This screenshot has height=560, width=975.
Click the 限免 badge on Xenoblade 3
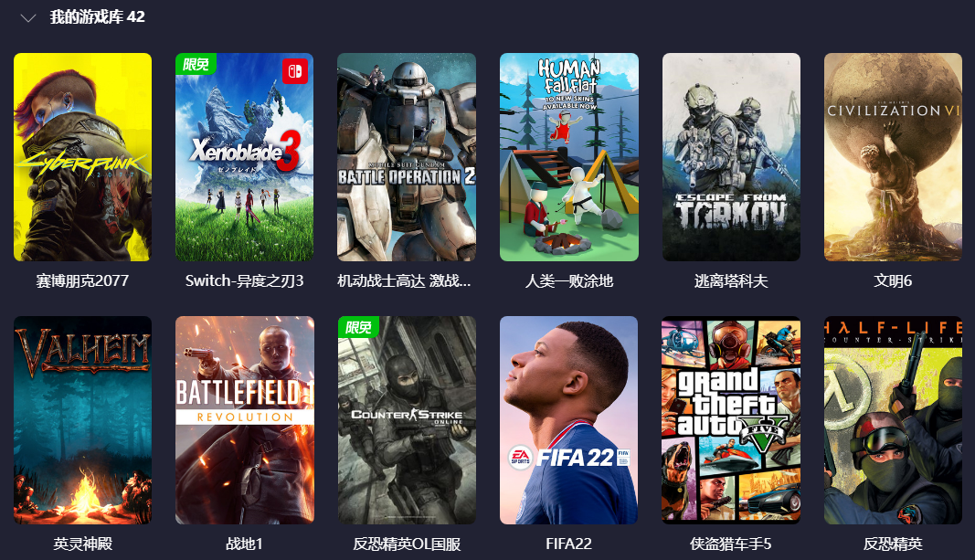click(196, 64)
